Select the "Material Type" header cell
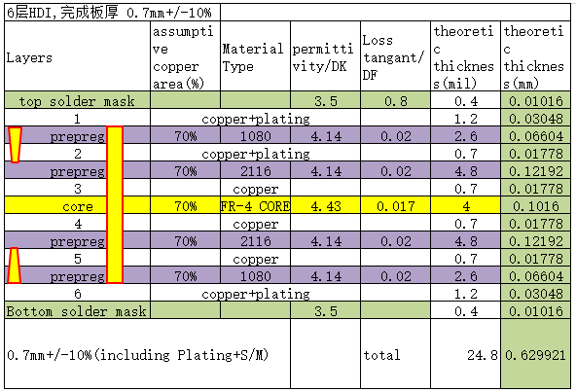This screenshot has height=392, width=576. 255,56
